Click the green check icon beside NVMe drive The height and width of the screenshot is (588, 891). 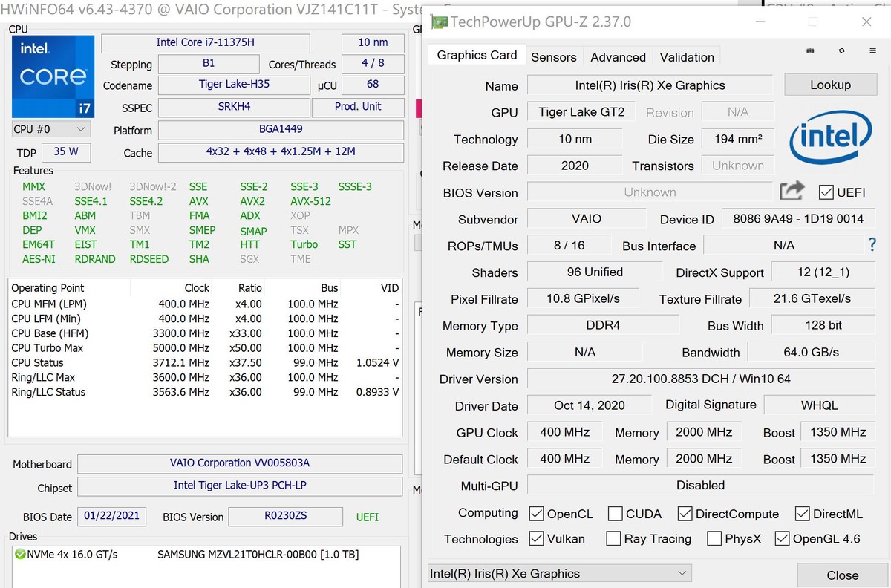pos(19,554)
